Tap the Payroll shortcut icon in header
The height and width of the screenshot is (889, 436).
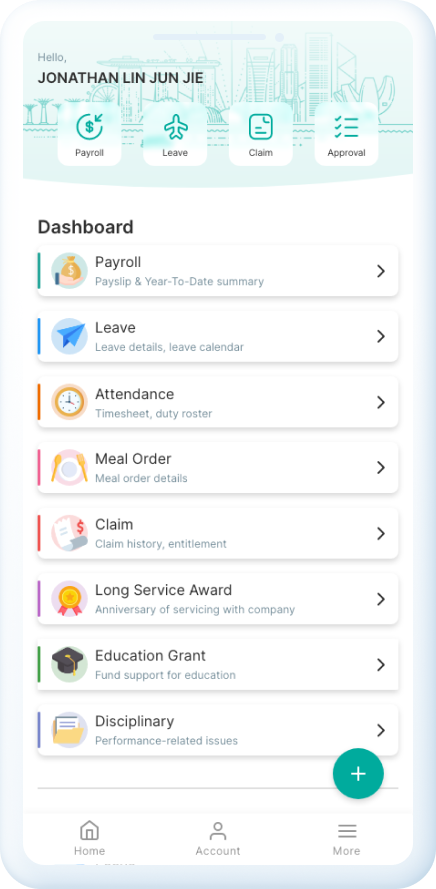(90, 127)
